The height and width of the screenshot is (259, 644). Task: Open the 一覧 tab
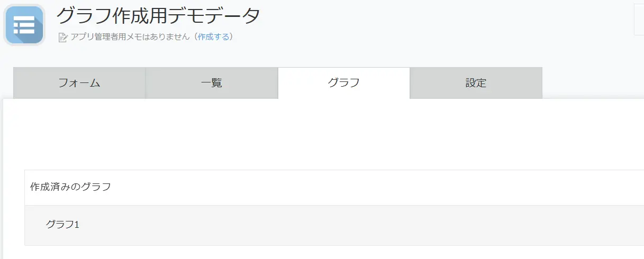click(212, 83)
